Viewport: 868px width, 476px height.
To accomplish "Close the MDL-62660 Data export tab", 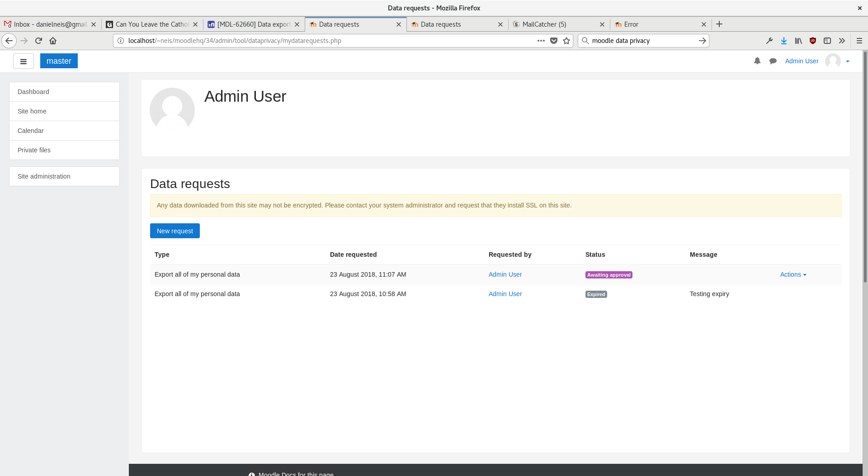I will [x=297, y=24].
